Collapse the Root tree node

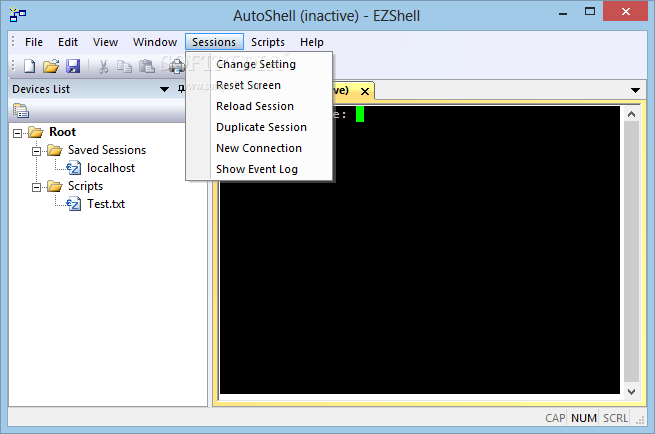coord(18,133)
